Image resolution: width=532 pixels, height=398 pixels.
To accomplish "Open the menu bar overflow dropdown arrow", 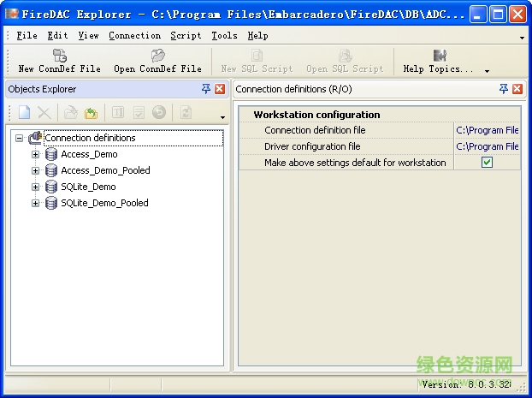I will 522,38.
